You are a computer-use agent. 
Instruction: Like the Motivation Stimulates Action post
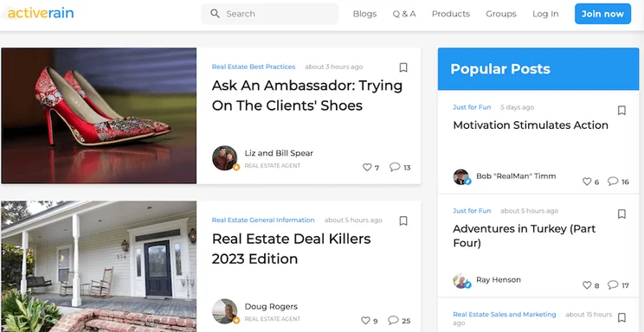pos(587,182)
